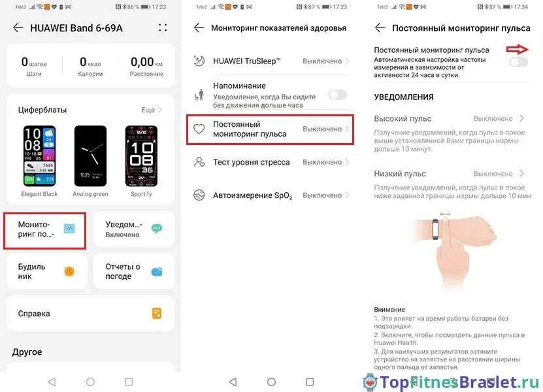
Task: Tap back arrow beside HUAWEI Band 6-69A
Action: pyautogui.click(x=18, y=27)
